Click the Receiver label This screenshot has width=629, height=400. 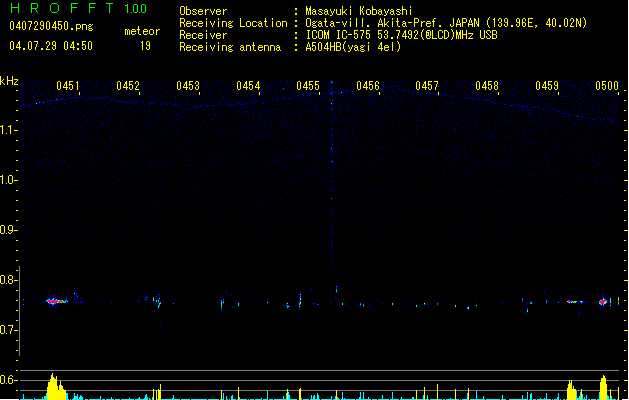[203, 35]
